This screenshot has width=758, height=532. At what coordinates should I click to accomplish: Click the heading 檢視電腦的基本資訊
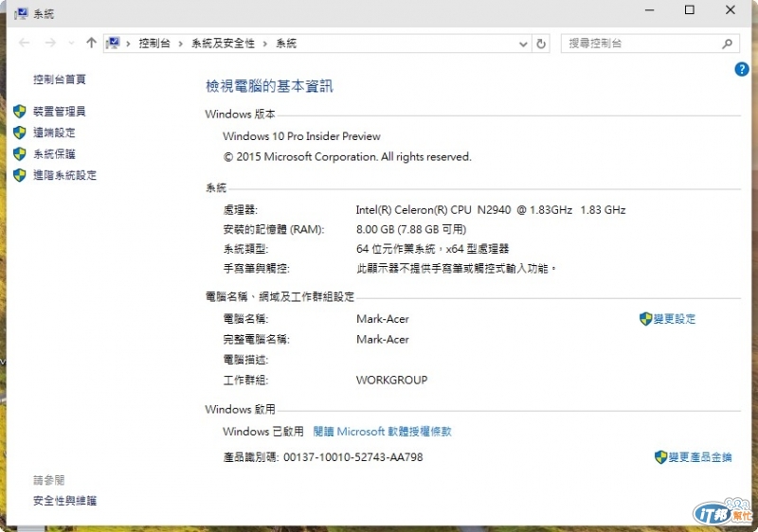coord(269,86)
